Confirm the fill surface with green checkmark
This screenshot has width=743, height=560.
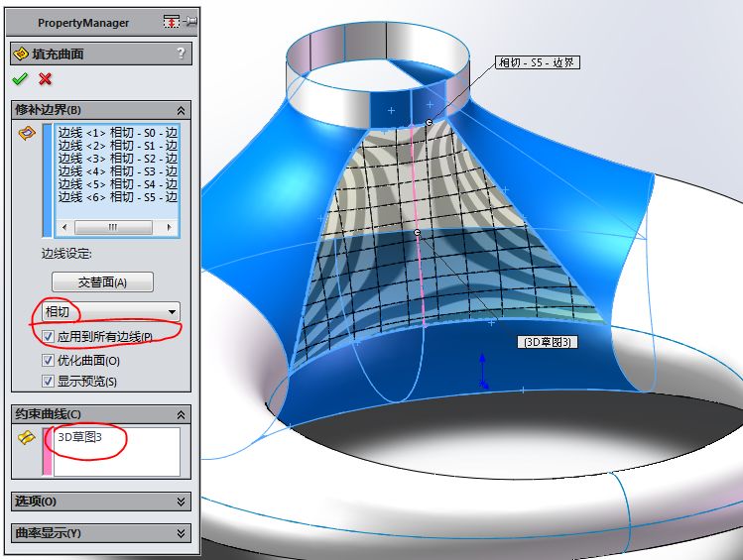[x=20, y=78]
